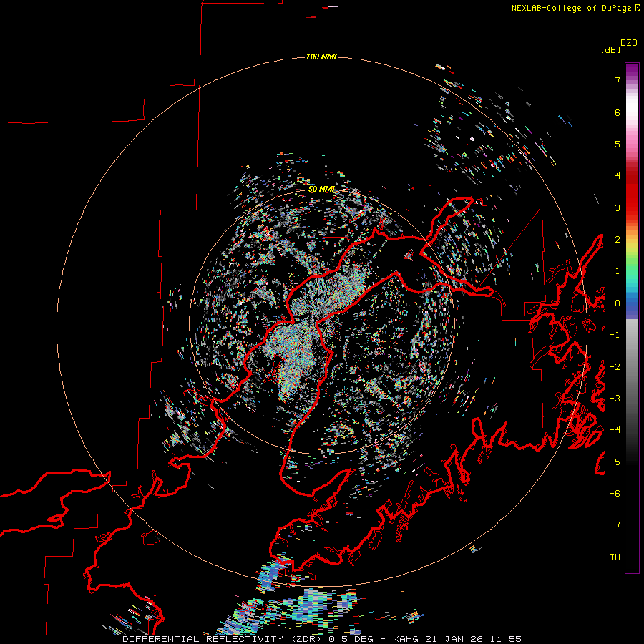Click the 0 value on the color scale
The image size is (644, 644).
(x=618, y=303)
